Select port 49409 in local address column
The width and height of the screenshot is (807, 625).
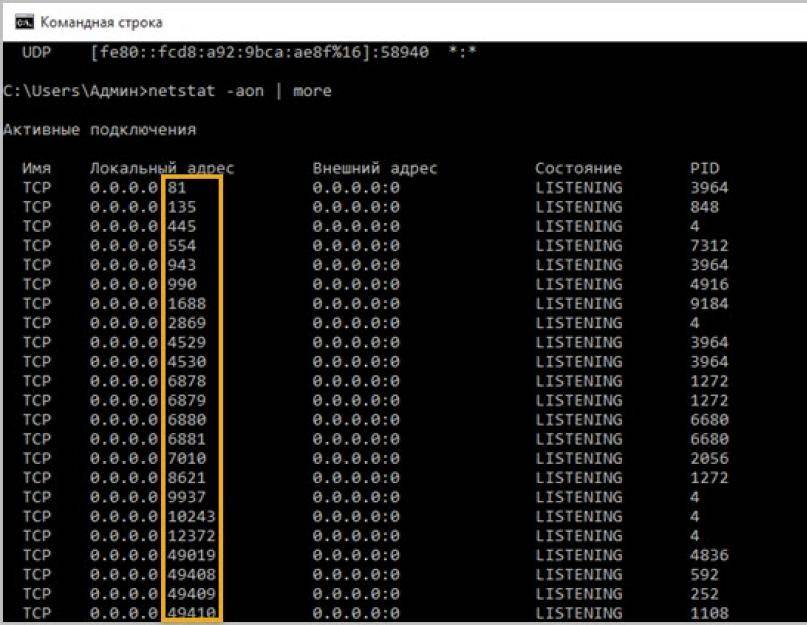(191, 594)
